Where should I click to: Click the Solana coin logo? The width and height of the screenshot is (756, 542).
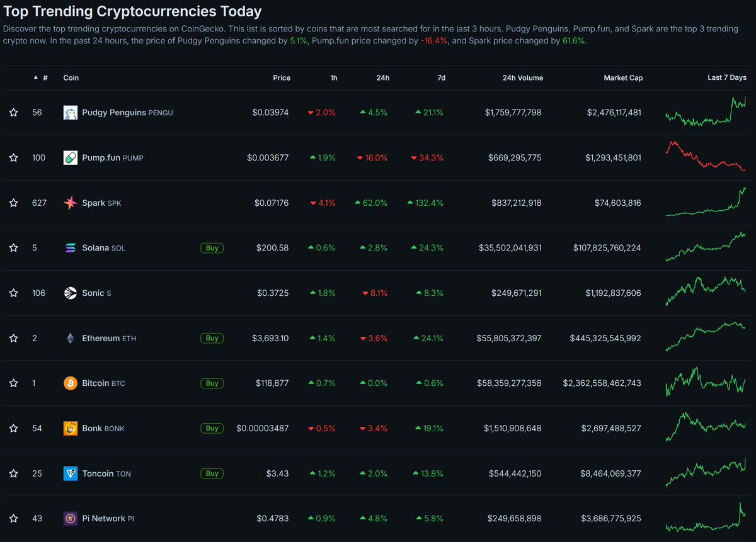(x=71, y=248)
